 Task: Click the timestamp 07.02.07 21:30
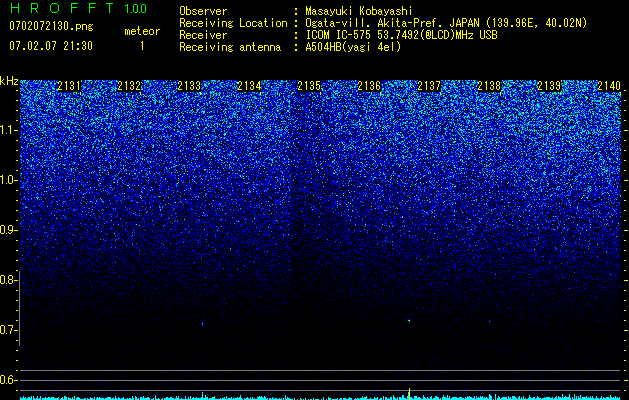[x=51, y=46]
